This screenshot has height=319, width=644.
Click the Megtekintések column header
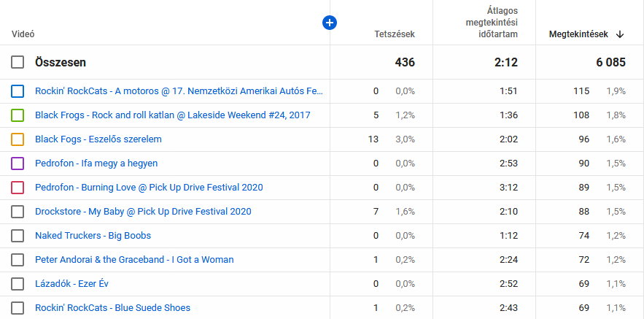coord(578,34)
